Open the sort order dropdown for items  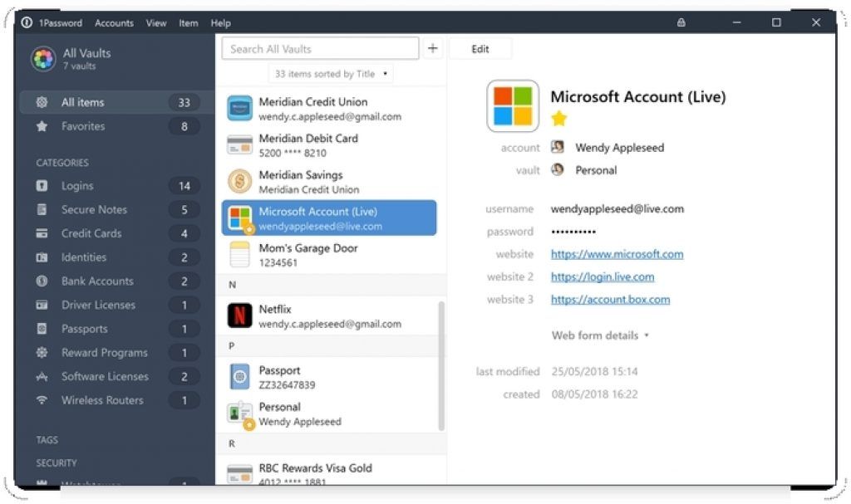331,74
